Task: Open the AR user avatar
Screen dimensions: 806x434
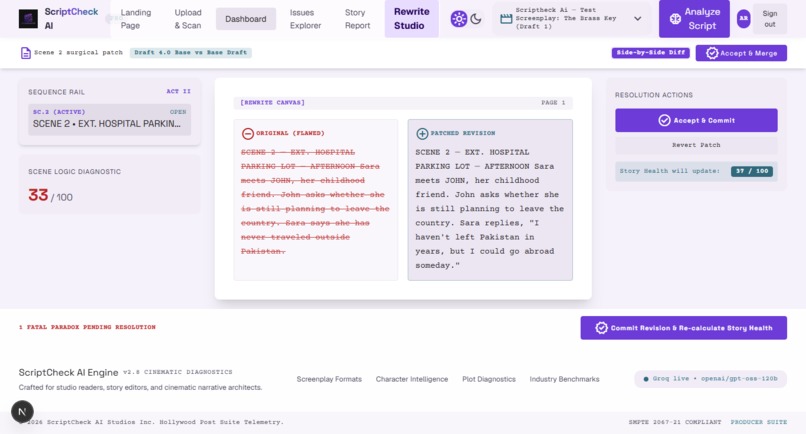Action: click(x=743, y=19)
